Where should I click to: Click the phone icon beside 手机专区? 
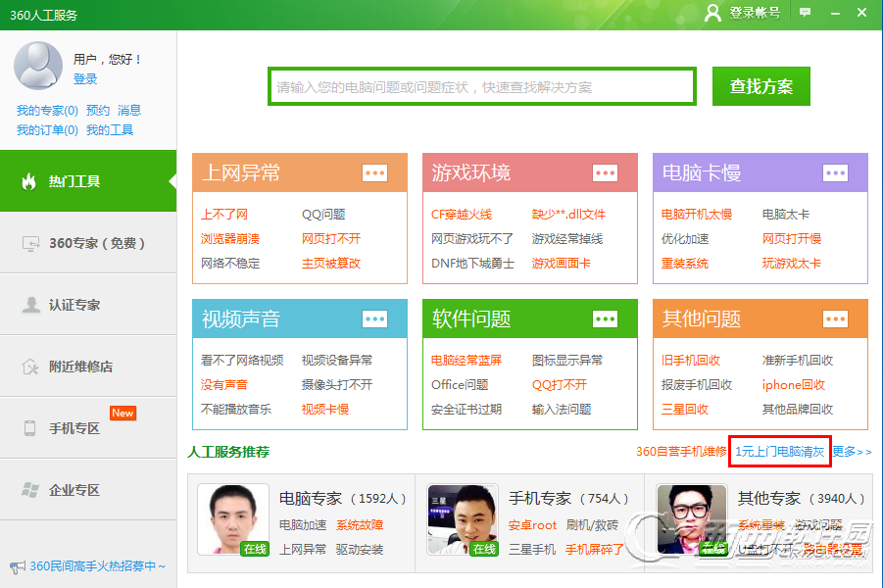coord(29,428)
